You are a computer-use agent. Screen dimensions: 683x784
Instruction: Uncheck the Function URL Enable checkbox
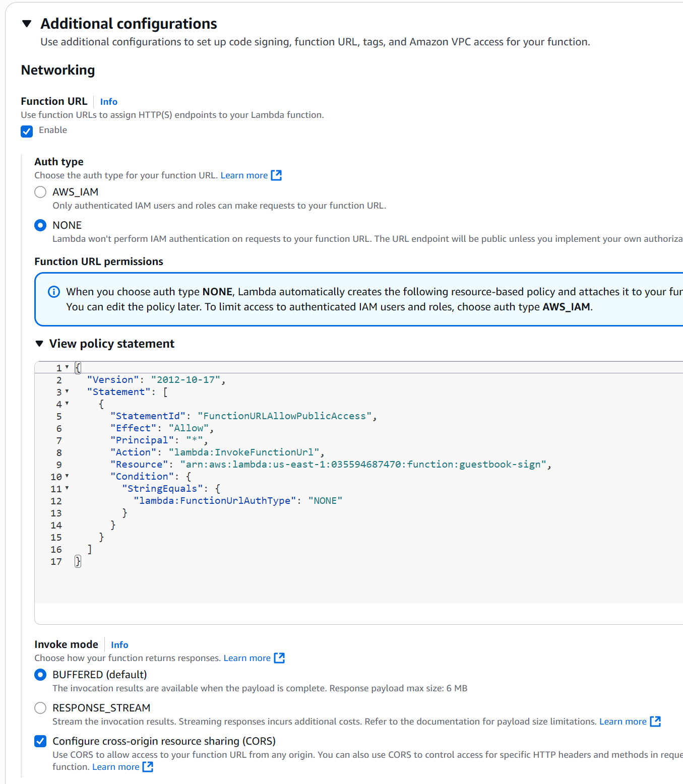tap(27, 131)
